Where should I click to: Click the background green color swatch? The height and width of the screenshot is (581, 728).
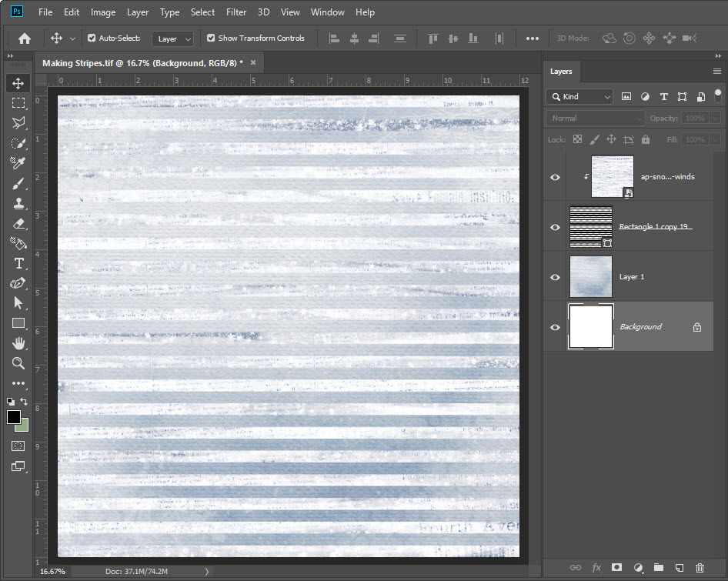click(x=24, y=426)
